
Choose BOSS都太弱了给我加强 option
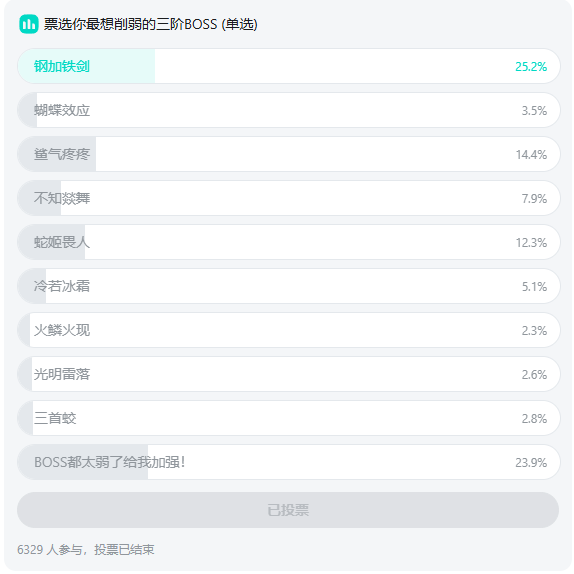click(x=288, y=462)
